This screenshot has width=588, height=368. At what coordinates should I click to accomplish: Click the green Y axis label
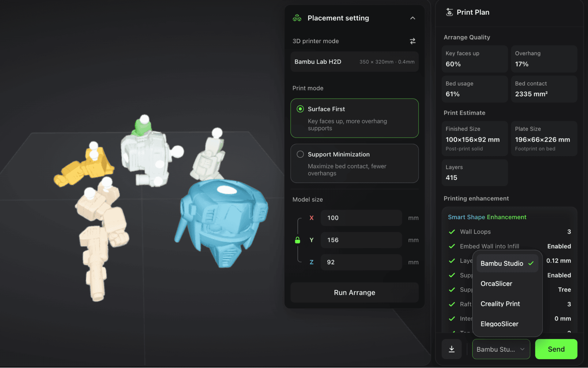[x=311, y=240]
